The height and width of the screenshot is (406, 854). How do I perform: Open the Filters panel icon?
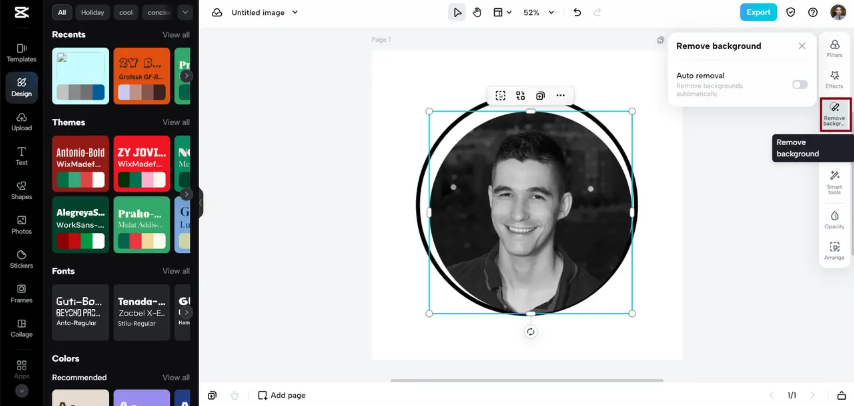click(x=834, y=47)
